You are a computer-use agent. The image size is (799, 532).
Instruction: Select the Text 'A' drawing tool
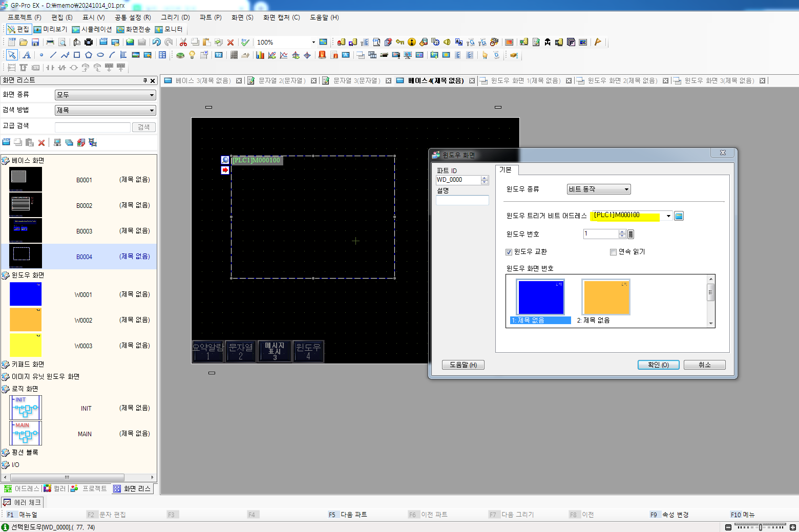(x=27, y=55)
